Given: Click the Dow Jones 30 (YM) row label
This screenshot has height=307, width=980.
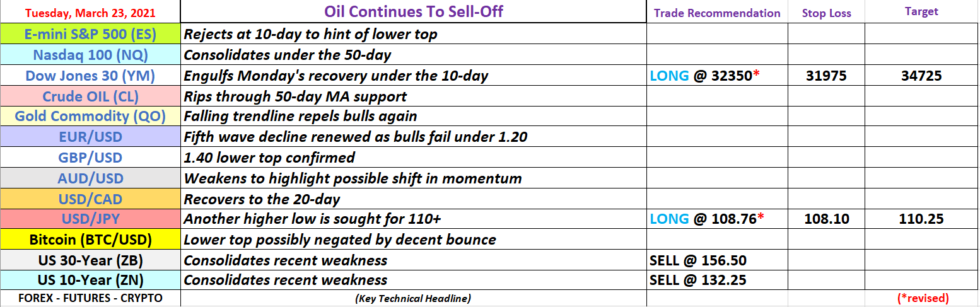Looking at the screenshot, I should point(90,76).
